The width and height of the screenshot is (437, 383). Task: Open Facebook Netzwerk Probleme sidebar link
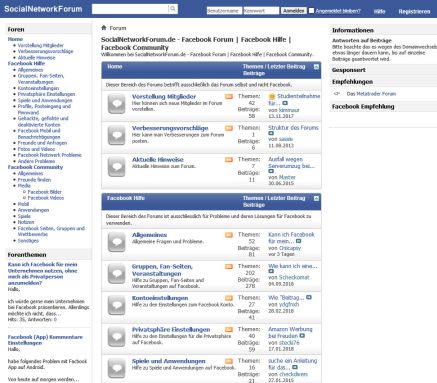tap(50, 155)
